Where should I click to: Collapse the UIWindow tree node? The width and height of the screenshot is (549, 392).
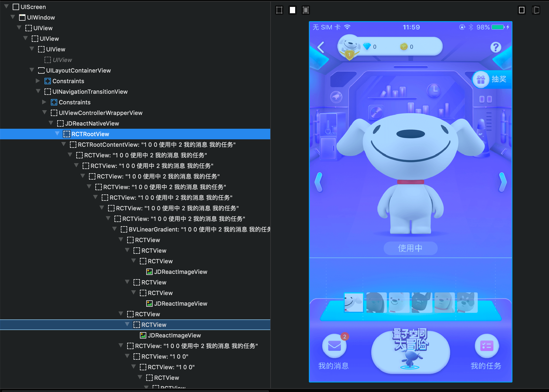(13, 17)
